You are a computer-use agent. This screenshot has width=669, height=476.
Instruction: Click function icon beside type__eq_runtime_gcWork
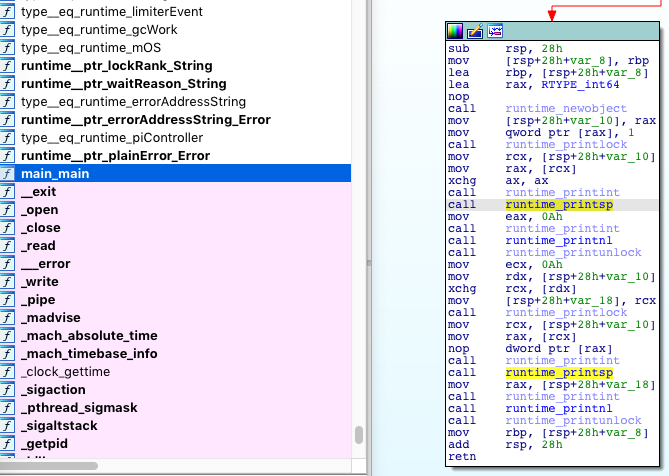(x=7, y=29)
